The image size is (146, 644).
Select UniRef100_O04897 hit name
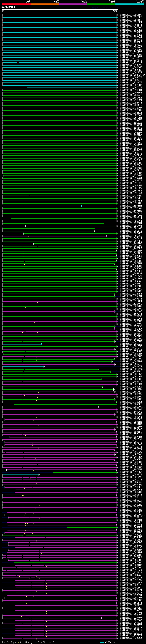coord(131,133)
